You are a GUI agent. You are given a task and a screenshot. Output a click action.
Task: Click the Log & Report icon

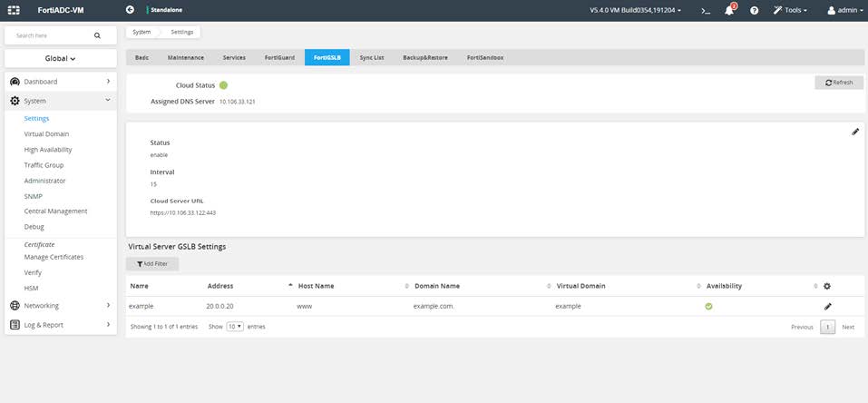pos(15,325)
